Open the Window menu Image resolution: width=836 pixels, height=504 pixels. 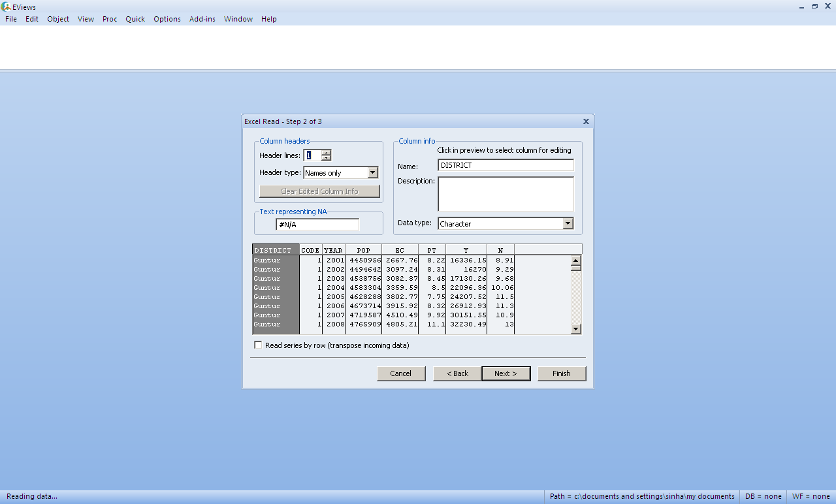pos(238,19)
